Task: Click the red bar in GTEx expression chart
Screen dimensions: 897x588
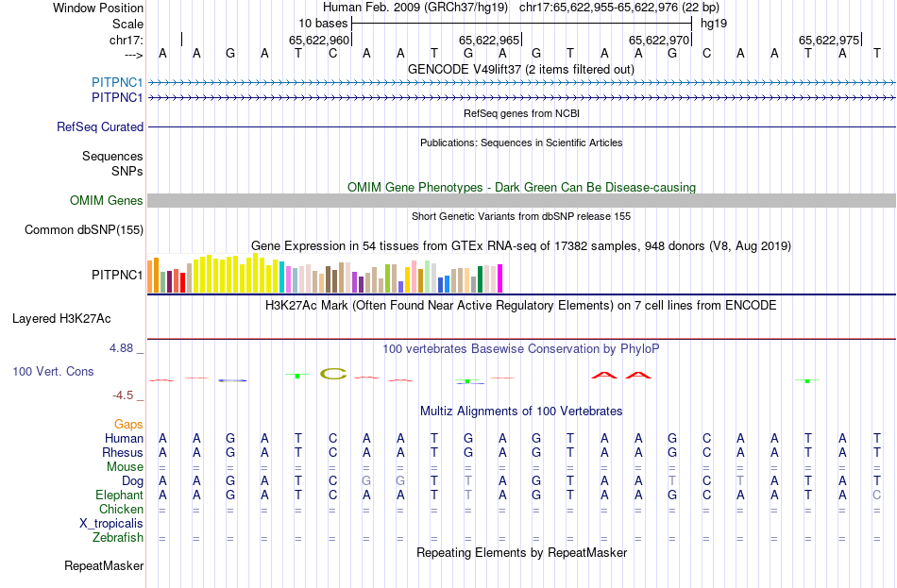Action: (x=182, y=282)
